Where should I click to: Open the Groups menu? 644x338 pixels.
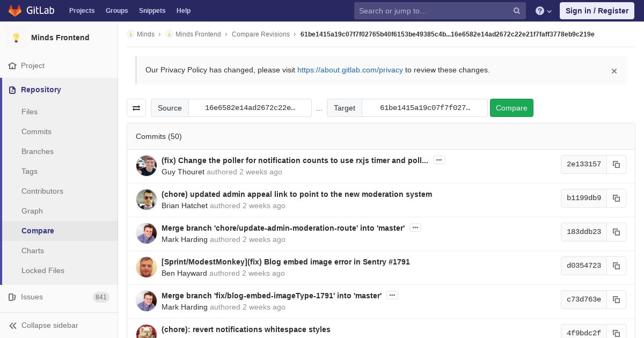click(x=116, y=11)
